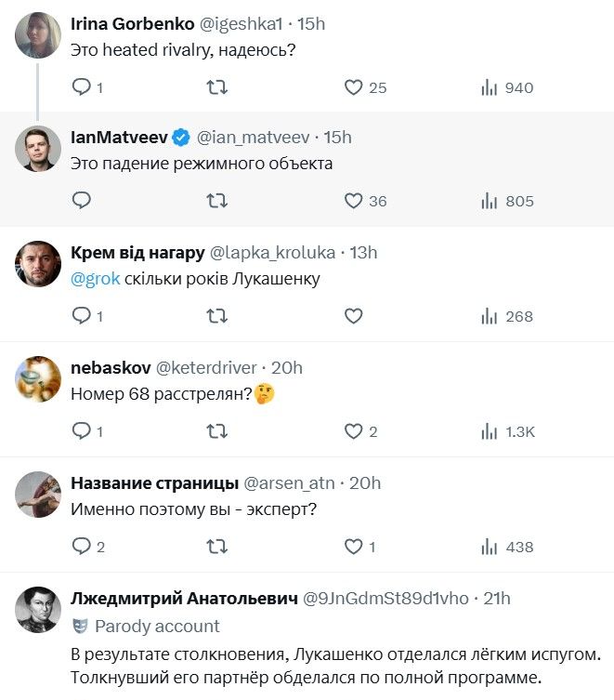Image resolution: width=614 pixels, height=700 pixels.
Task: Click Irina Gorbenko's profile avatar
Action: (38, 35)
